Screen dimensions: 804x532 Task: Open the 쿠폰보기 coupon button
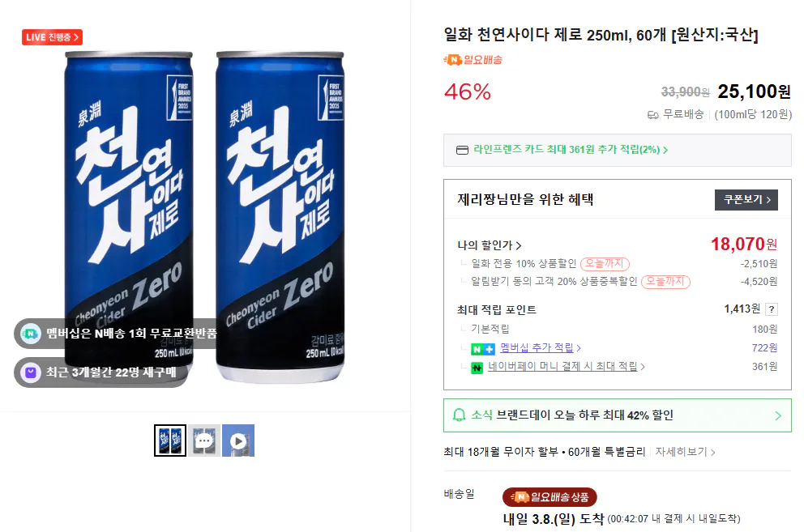click(745, 201)
